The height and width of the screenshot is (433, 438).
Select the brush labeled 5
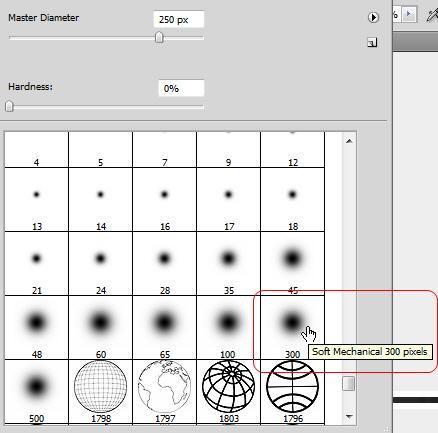tap(101, 150)
